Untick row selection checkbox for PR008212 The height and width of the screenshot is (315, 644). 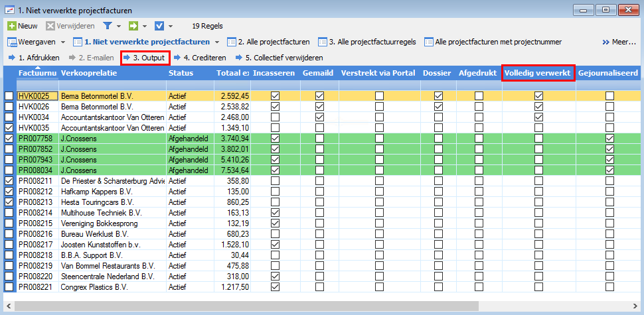pyautogui.click(x=9, y=192)
